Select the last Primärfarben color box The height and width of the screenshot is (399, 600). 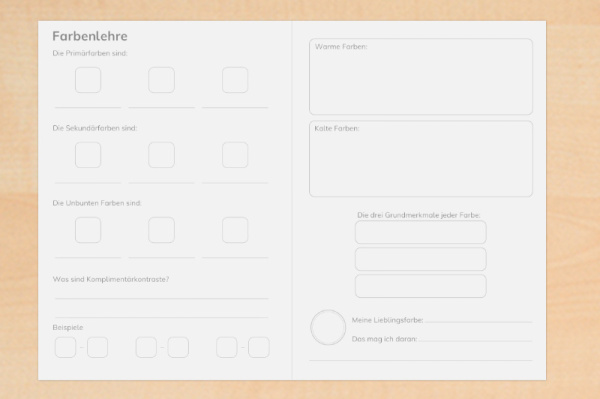(x=235, y=80)
